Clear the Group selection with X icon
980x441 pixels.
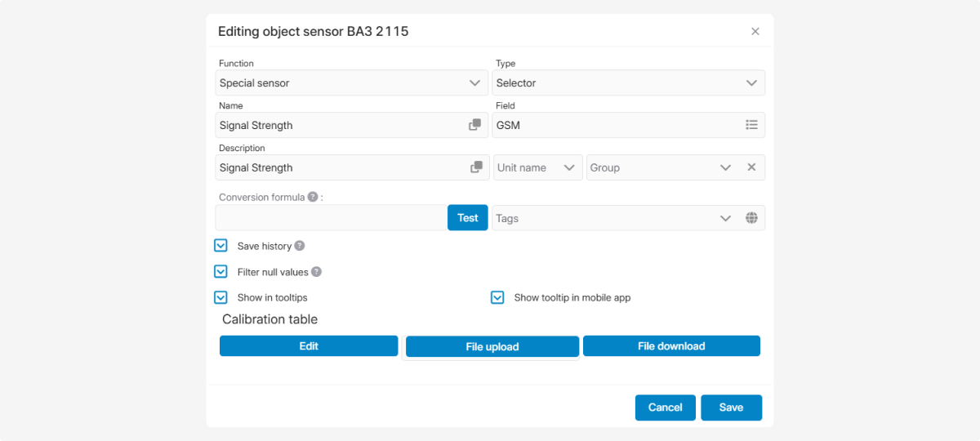[x=751, y=167]
